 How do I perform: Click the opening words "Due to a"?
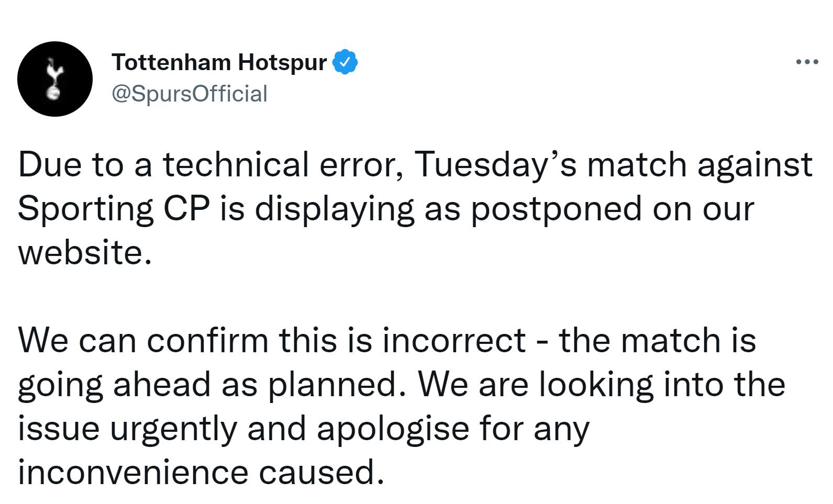click(85, 164)
